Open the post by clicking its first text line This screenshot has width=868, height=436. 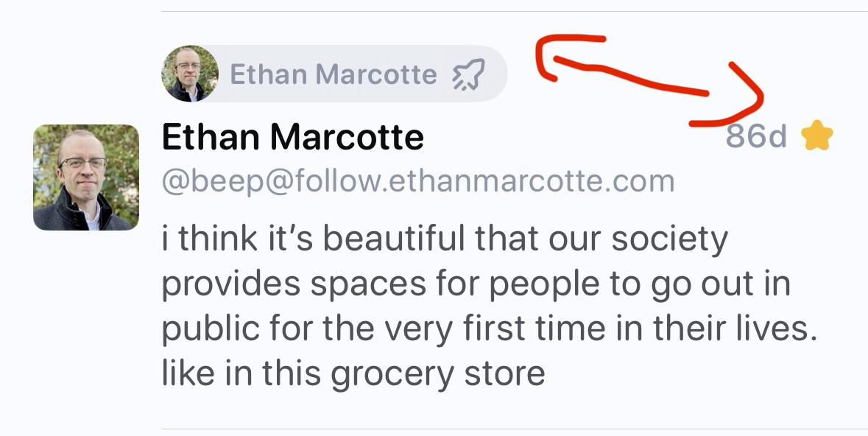(444, 239)
